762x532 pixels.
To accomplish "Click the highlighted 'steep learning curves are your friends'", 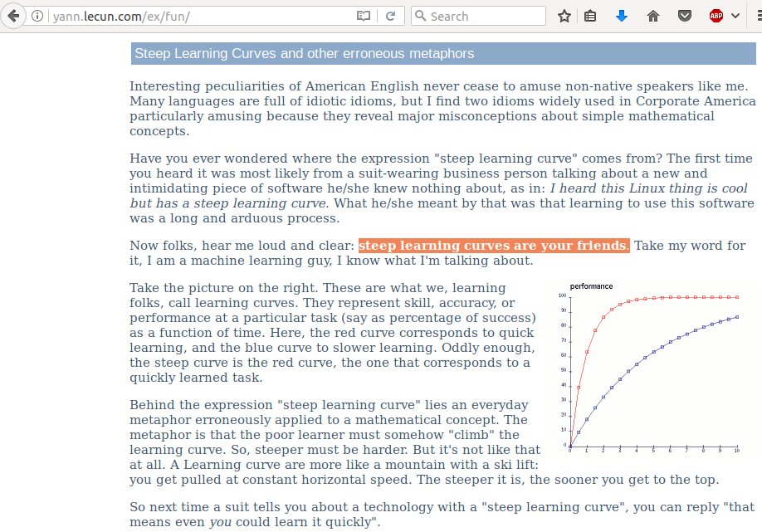I will point(494,246).
